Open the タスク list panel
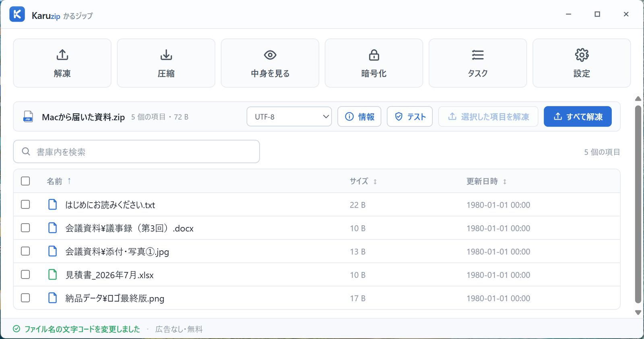Screen dimensions: 644x339 point(478,63)
